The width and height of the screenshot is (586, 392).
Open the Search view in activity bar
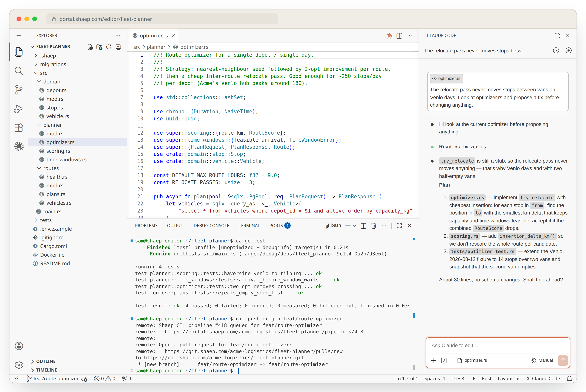[x=19, y=71]
